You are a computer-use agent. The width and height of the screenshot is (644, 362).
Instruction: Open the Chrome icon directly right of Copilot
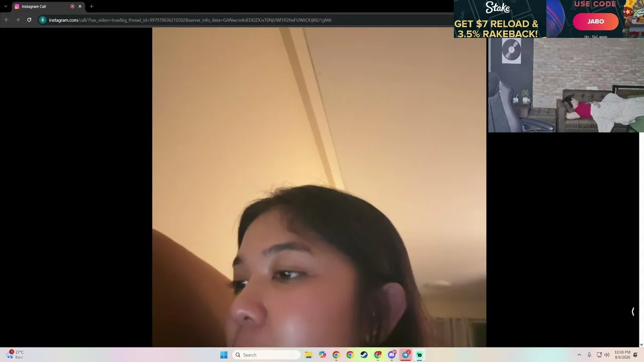point(336,355)
